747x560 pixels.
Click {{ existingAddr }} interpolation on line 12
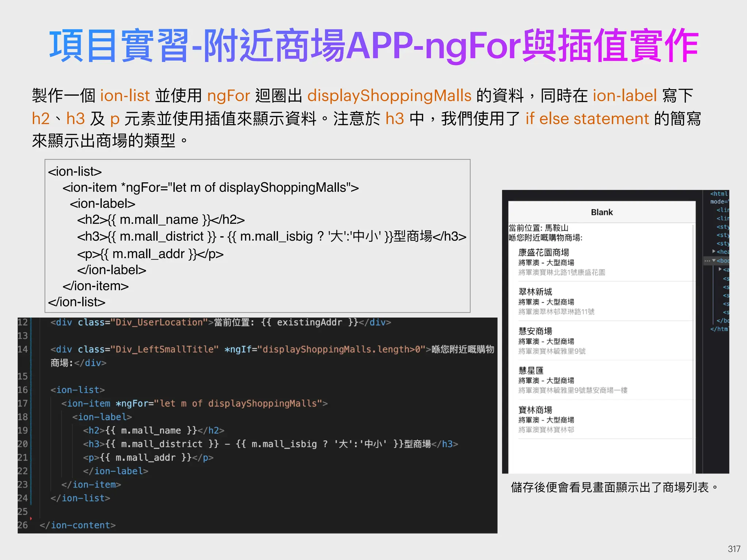pos(310,322)
